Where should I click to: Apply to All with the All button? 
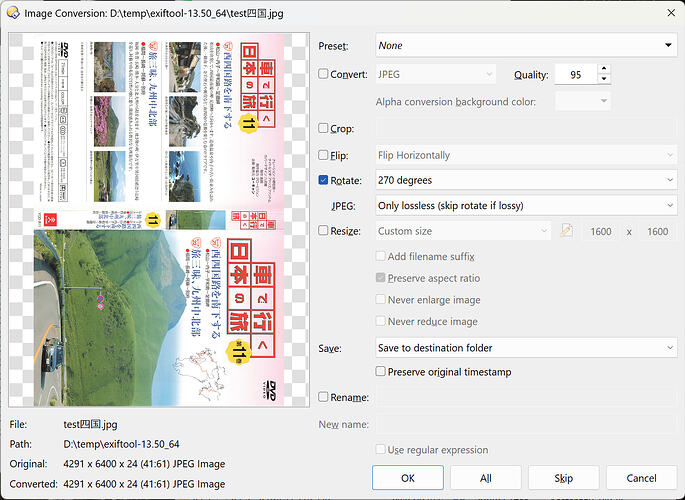point(486,478)
